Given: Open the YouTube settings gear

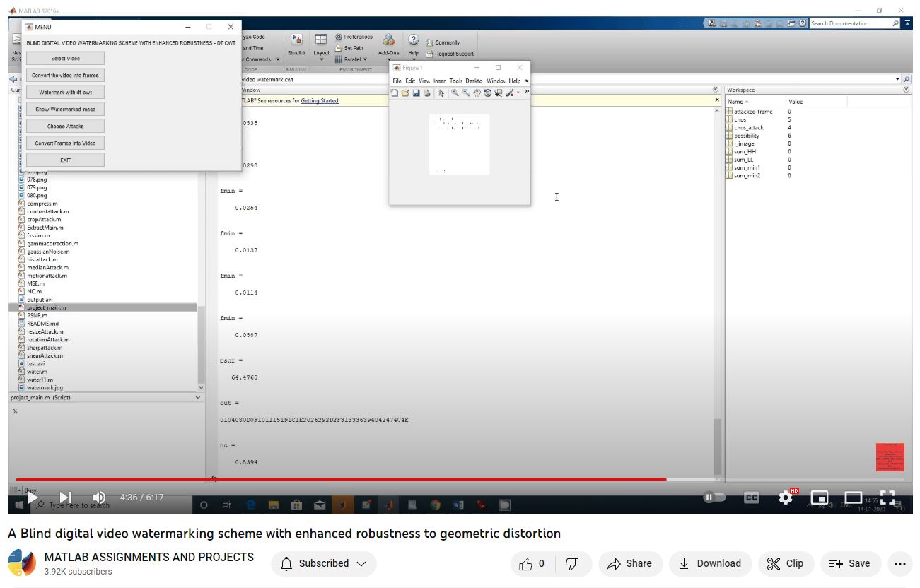Looking at the screenshot, I should [x=786, y=498].
